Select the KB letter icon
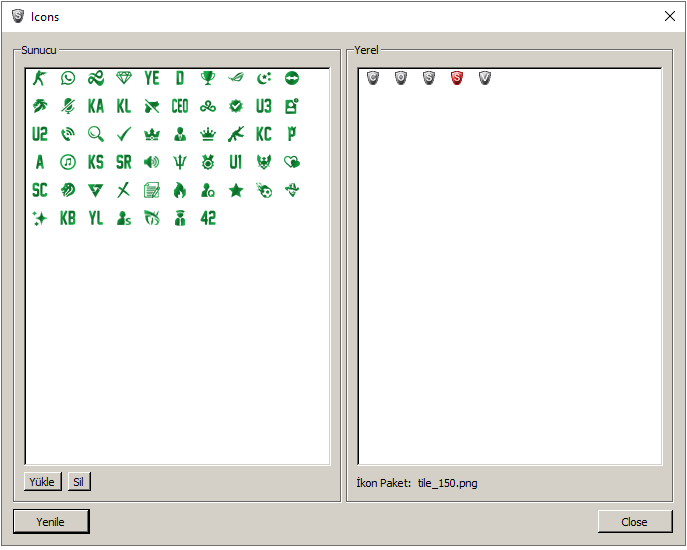 [x=67, y=219]
